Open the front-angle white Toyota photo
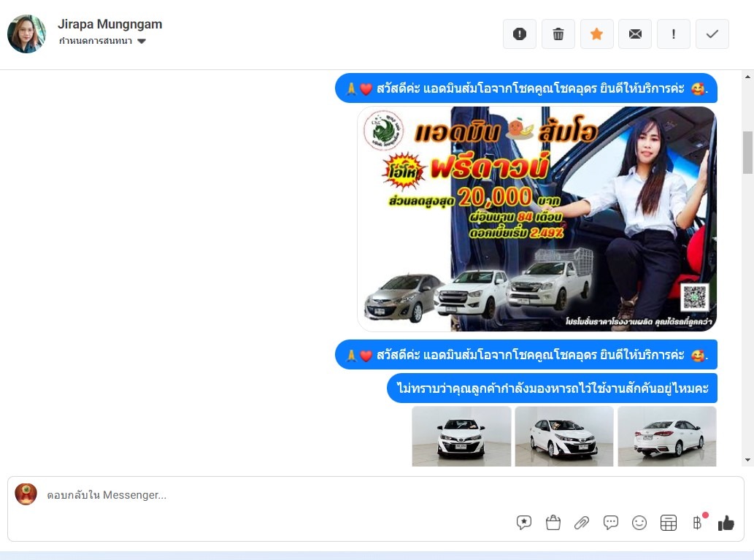This screenshot has height=560, width=754. point(564,437)
